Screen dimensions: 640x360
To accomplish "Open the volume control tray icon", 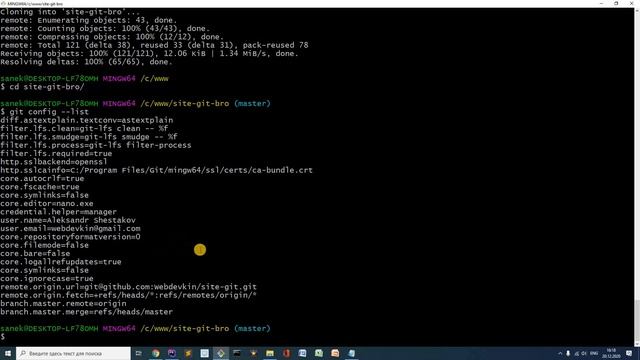I will coord(584,353).
